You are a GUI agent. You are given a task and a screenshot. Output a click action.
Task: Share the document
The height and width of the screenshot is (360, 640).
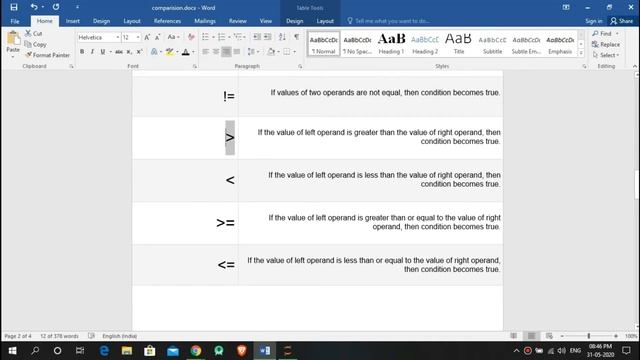pyautogui.click(x=622, y=21)
